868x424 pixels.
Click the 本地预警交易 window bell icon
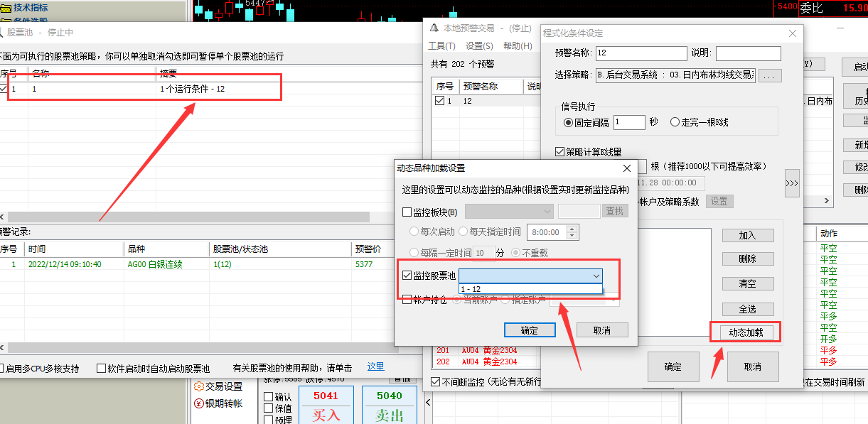(434, 28)
